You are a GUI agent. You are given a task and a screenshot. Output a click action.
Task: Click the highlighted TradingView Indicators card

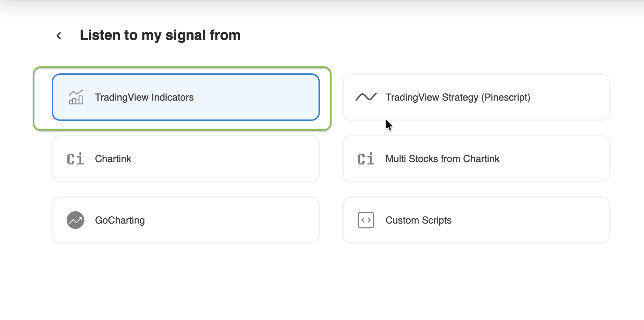coord(185,97)
